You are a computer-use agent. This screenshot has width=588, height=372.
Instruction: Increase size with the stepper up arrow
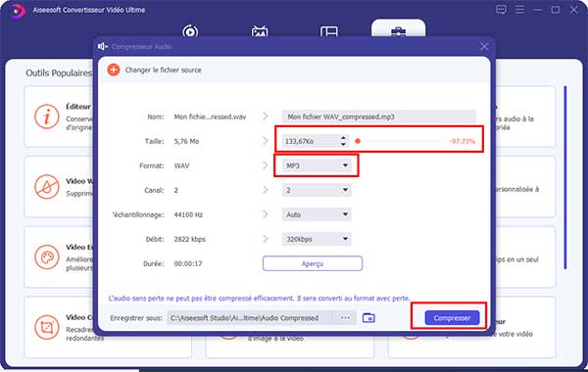point(343,138)
